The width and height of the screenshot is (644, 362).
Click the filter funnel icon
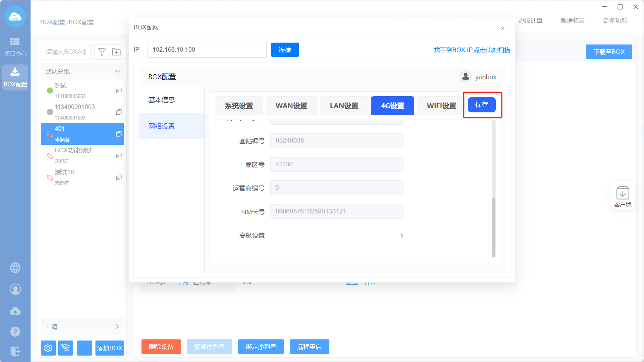pos(102,52)
